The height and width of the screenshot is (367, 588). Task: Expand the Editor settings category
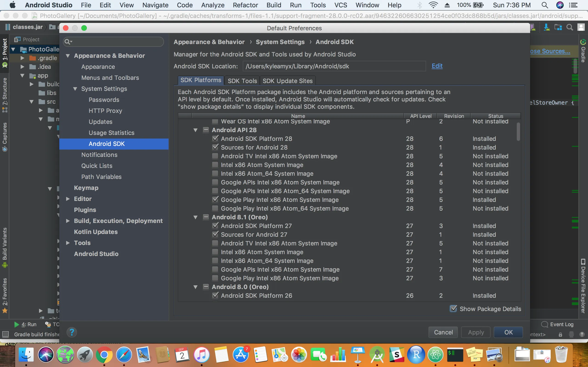pyautogui.click(x=68, y=199)
